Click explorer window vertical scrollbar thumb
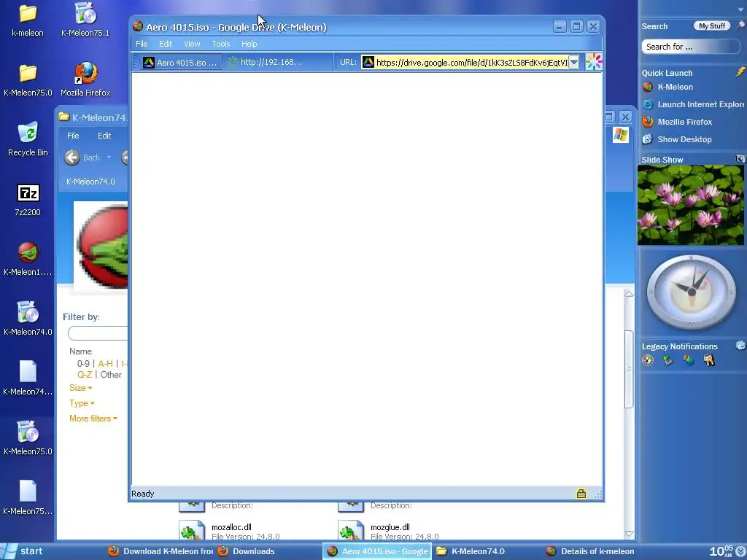The image size is (747, 560). click(x=629, y=368)
